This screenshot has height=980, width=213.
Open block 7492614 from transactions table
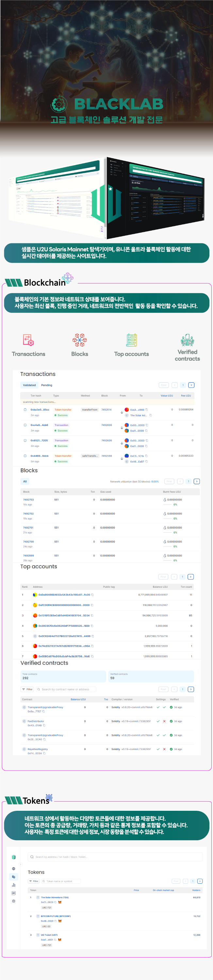pyautogui.click(x=106, y=410)
